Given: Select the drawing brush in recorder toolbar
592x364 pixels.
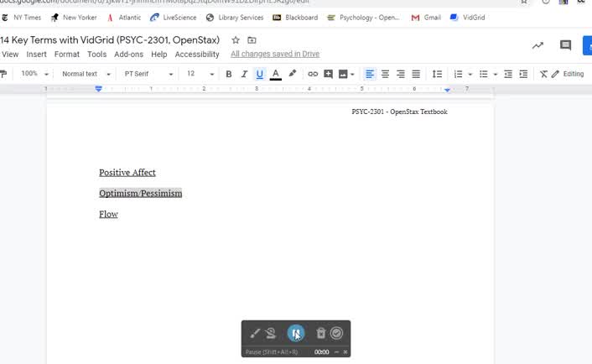Looking at the screenshot, I should tap(256, 334).
